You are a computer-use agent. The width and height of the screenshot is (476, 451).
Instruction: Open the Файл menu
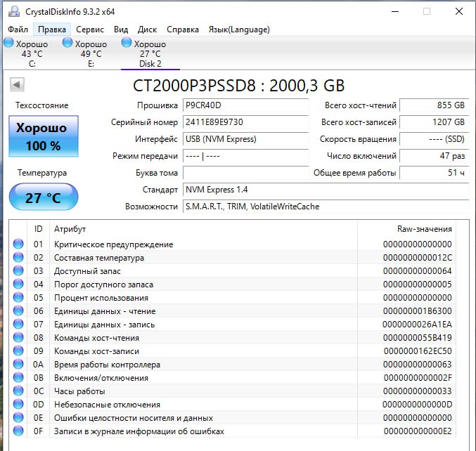coord(18,30)
